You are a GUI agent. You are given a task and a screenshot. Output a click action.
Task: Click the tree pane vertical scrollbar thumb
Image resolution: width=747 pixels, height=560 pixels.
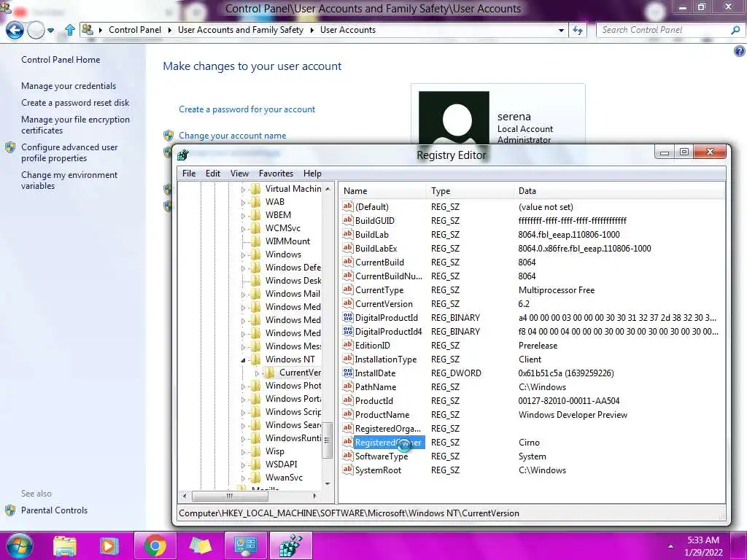click(x=328, y=440)
